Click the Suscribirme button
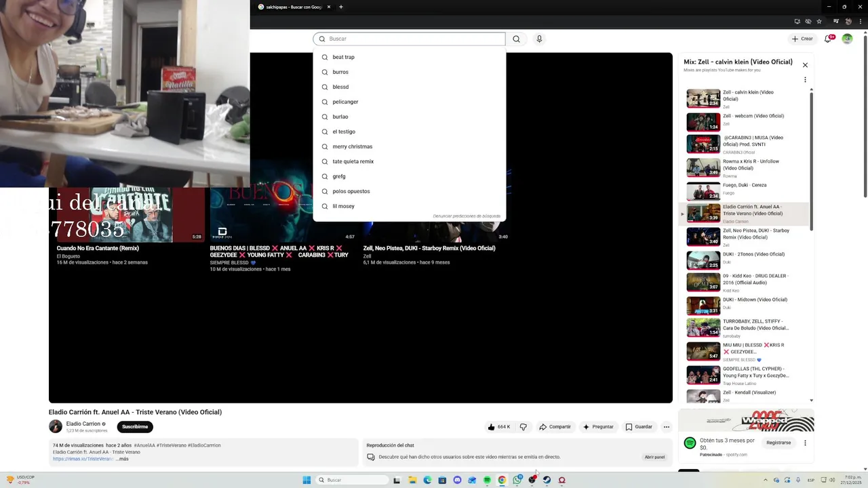 point(135,427)
